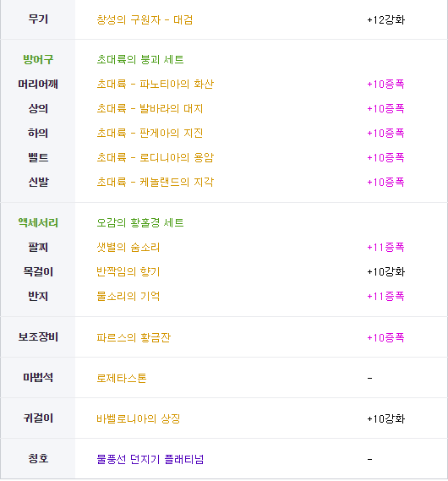Viewport: 448px width, 481px height.
Task: Click the 방어구 category header
Action: pos(38,59)
